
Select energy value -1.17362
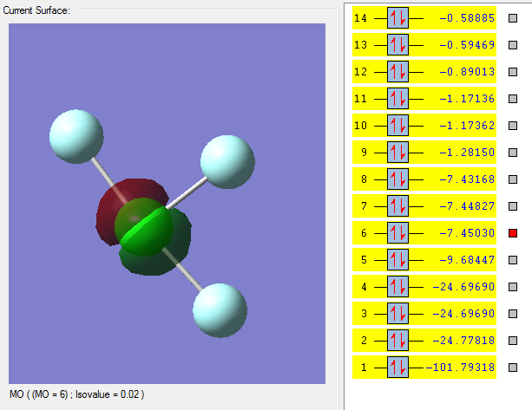coord(467,126)
